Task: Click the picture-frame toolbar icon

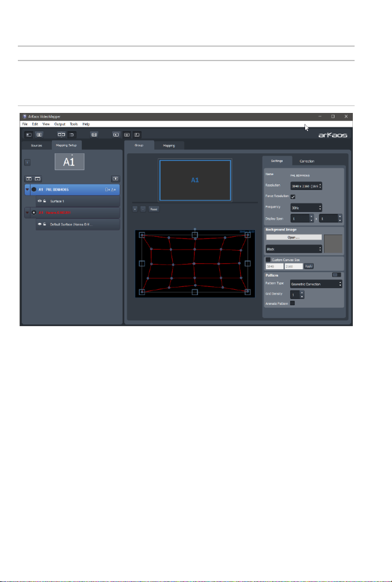Action: (x=94, y=135)
